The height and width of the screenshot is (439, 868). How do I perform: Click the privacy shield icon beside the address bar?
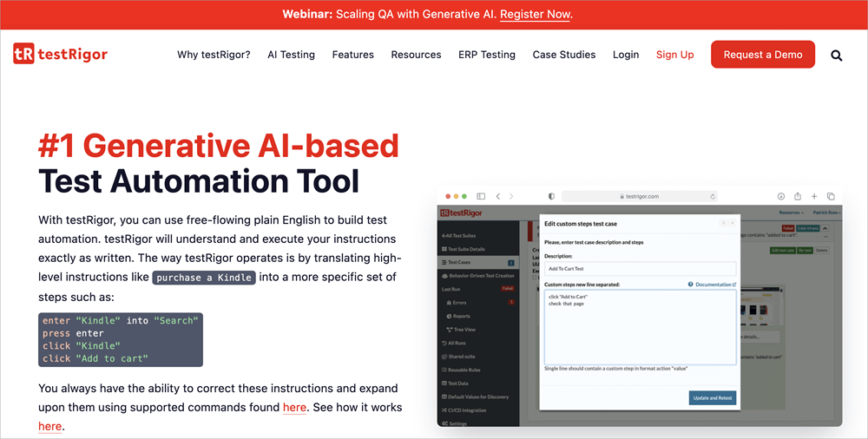point(550,196)
